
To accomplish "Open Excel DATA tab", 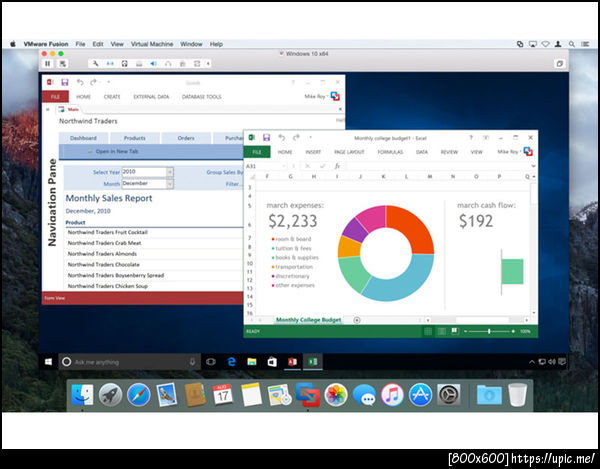I will [422, 152].
